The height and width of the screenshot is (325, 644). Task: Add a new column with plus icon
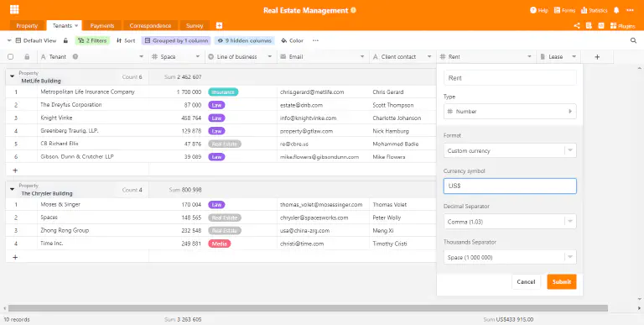pyautogui.click(x=597, y=57)
